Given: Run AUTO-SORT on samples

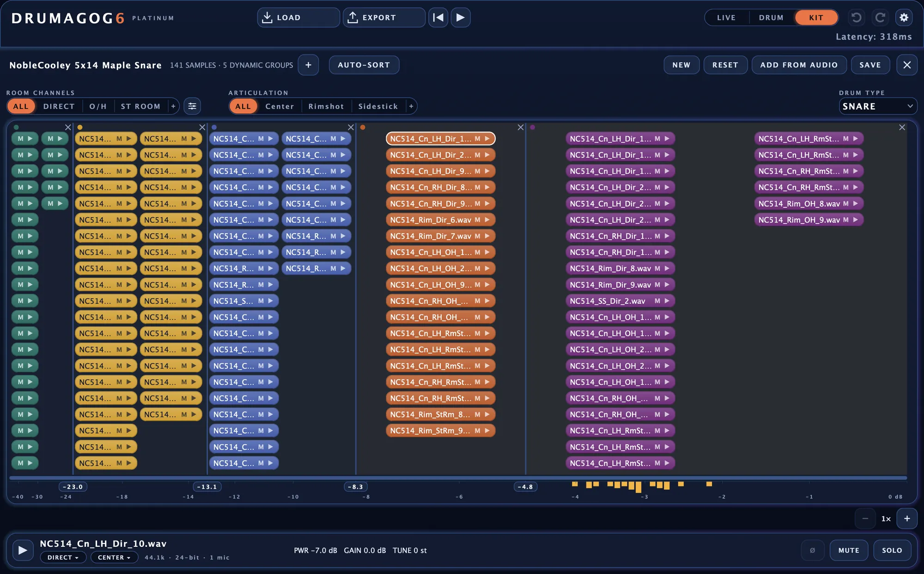Looking at the screenshot, I should coord(364,65).
